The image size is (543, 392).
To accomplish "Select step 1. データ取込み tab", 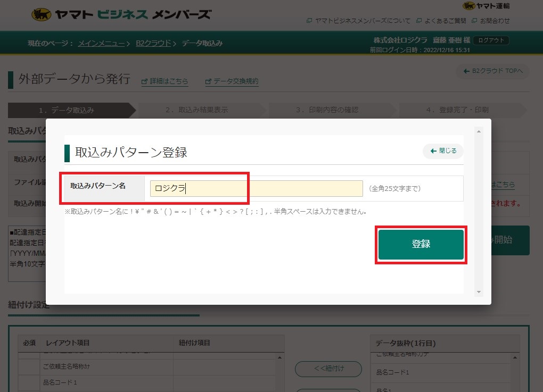I will point(71,110).
